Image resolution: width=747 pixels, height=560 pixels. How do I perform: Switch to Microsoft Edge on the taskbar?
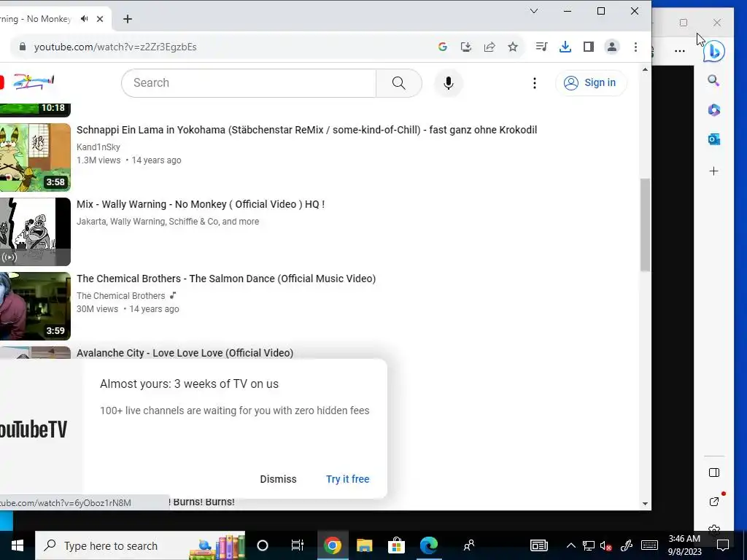[x=429, y=545]
